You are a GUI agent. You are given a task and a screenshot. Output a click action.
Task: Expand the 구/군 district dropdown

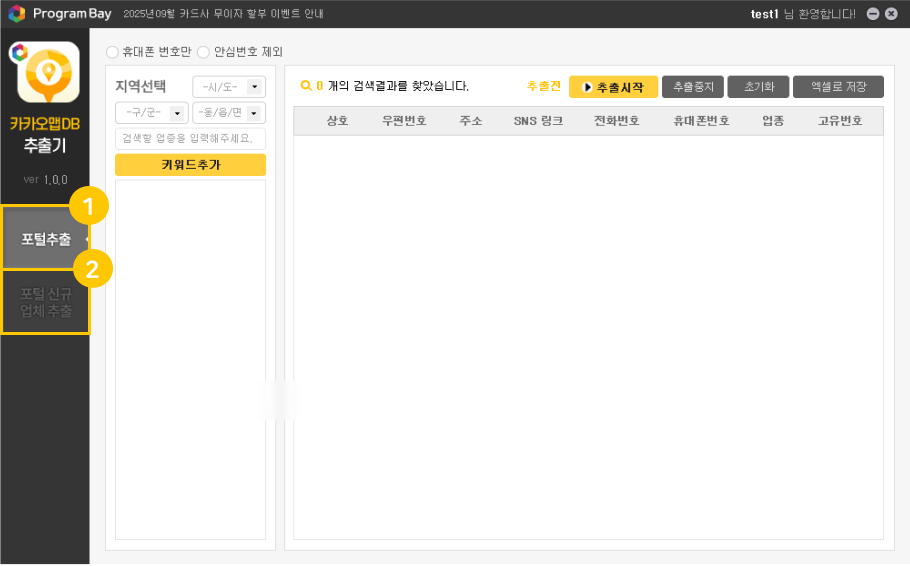click(152, 113)
